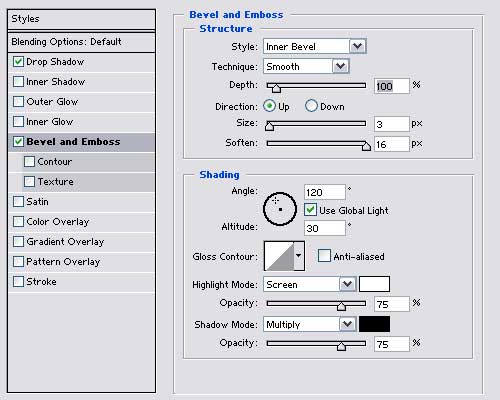Expand the Gloss Contour picker arrow
This screenshot has width=500, height=400.
click(299, 256)
